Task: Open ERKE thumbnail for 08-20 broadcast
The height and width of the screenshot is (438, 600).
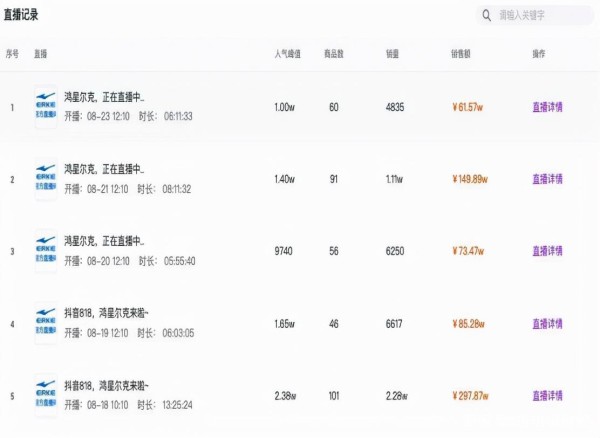Action: click(x=46, y=251)
